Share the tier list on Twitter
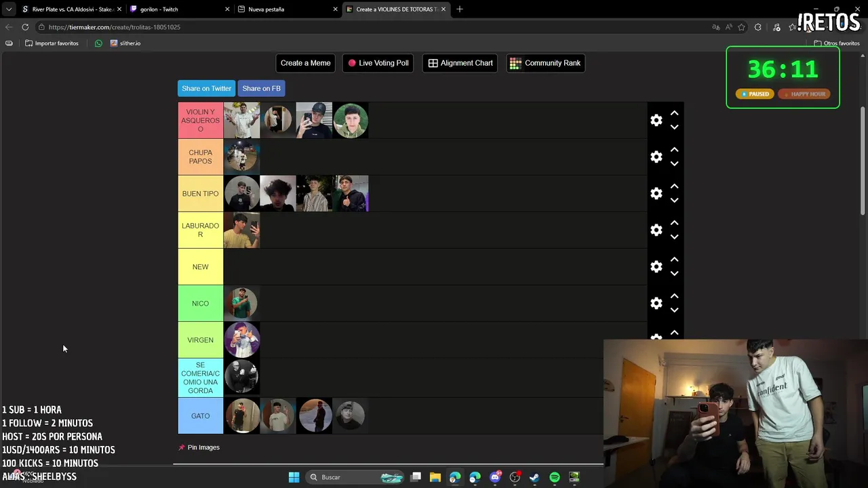The height and width of the screenshot is (488, 868). pos(206,88)
